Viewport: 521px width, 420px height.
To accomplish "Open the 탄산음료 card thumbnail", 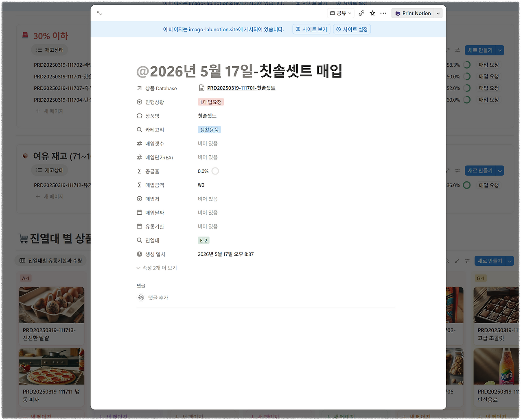I will pyautogui.click(x=496, y=366).
